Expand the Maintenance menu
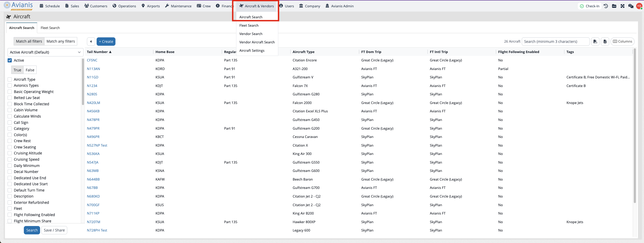 [x=178, y=6]
